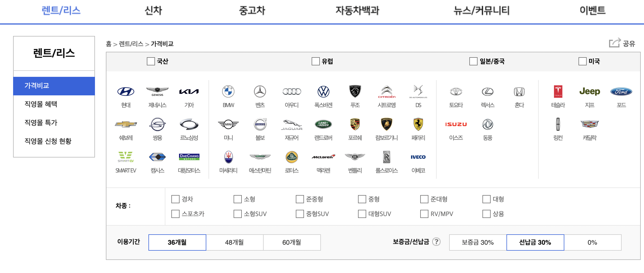Screen dimensions: 644x273
Task: Enable the 미국 checkbox
Action: click(582, 61)
